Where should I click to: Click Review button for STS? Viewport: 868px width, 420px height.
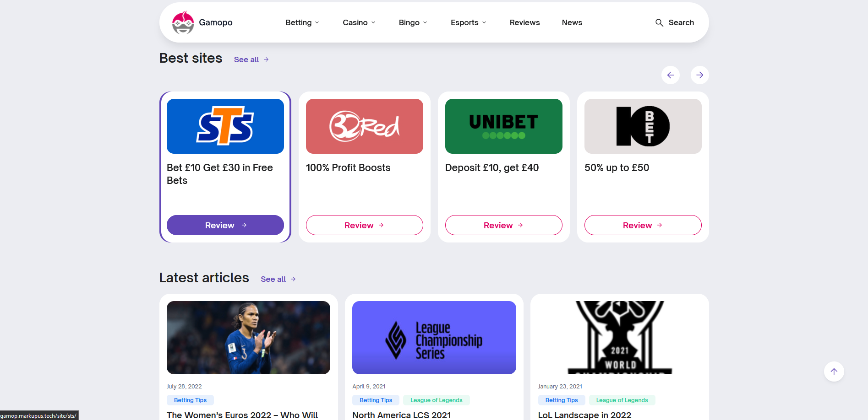click(x=225, y=225)
